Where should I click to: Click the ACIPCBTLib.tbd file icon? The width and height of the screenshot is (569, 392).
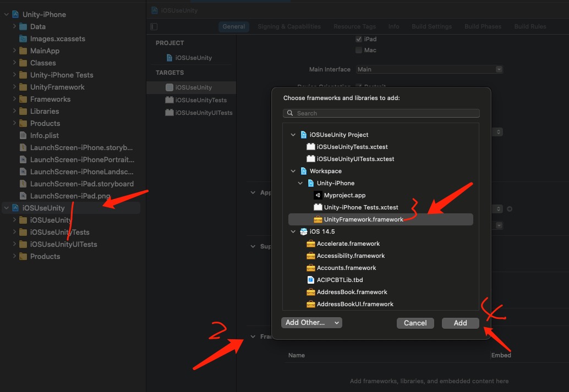pos(310,280)
